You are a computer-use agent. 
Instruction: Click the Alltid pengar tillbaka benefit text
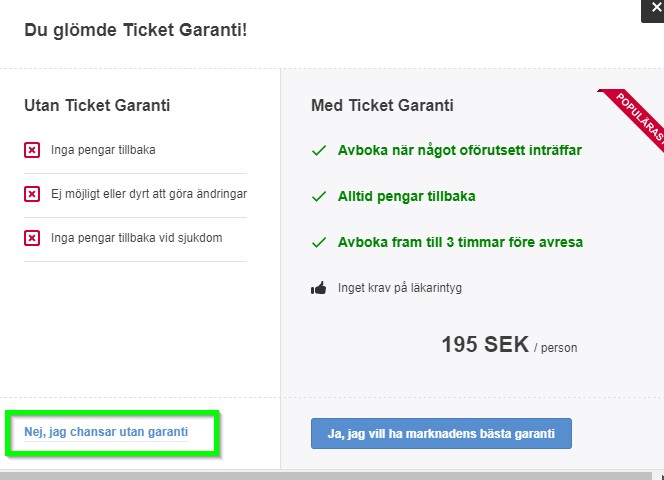pyautogui.click(x=407, y=197)
